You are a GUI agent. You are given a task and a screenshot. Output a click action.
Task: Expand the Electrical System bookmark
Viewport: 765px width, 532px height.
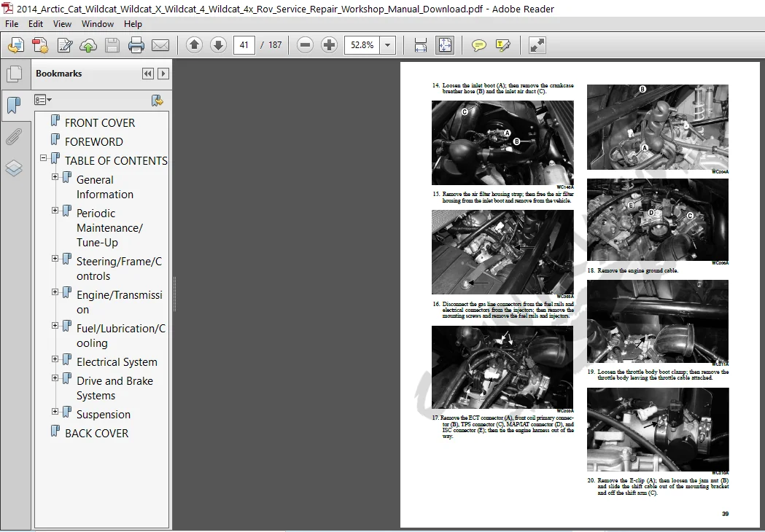55,359
